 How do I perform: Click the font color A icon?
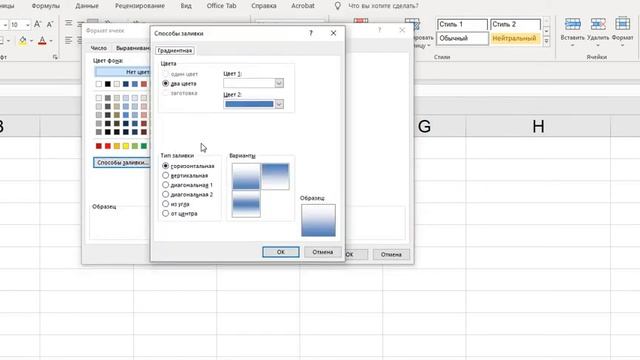[42, 40]
